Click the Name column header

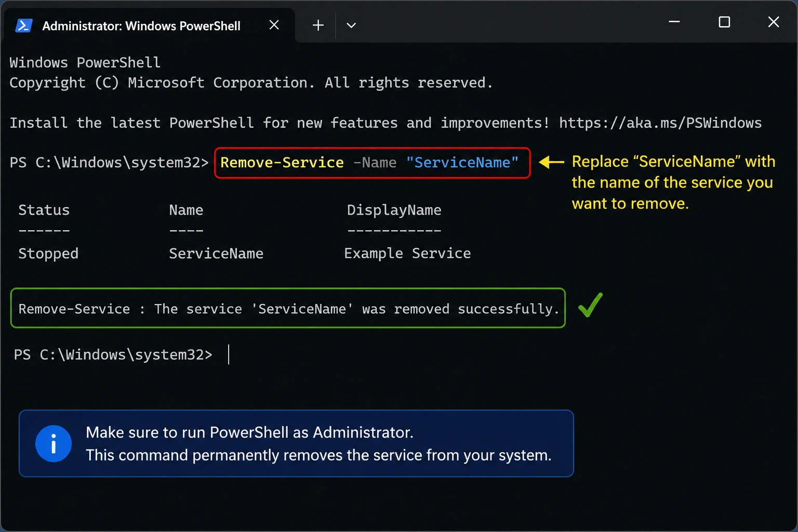coord(186,210)
